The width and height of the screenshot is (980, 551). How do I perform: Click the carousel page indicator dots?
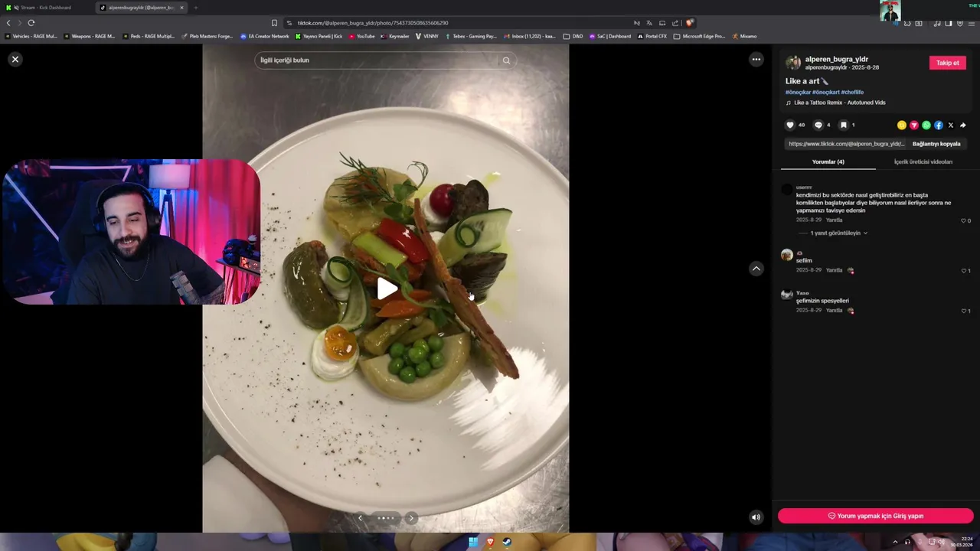pyautogui.click(x=386, y=518)
